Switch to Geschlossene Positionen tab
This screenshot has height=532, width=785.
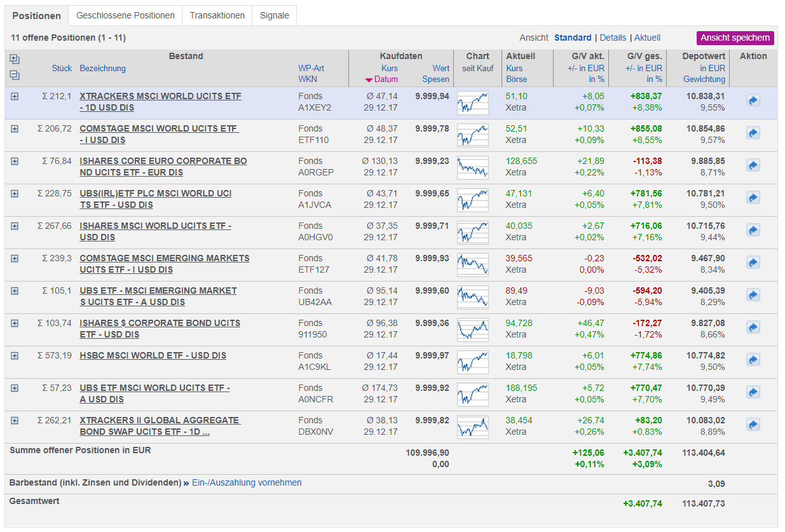point(125,15)
